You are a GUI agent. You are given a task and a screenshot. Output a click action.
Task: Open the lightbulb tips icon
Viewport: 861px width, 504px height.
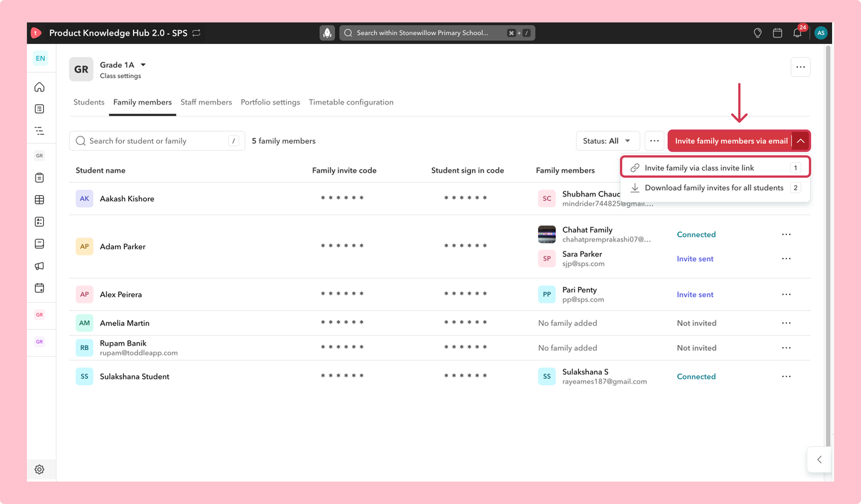(x=757, y=33)
